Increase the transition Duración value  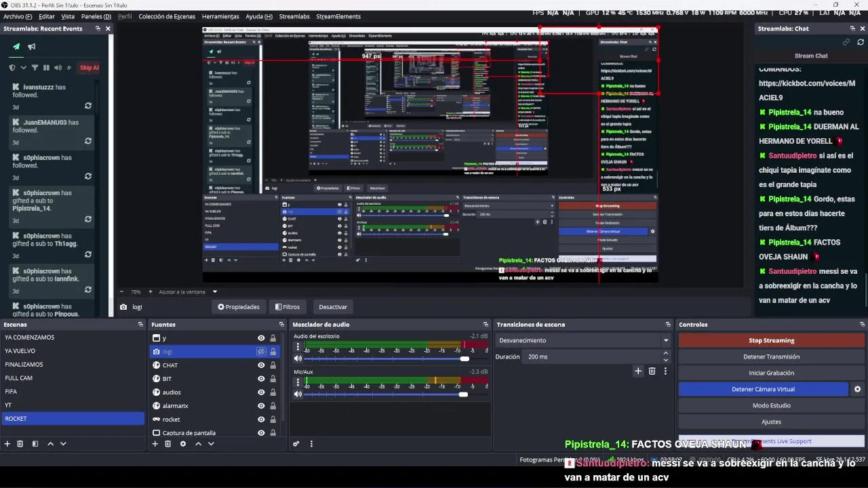click(665, 353)
